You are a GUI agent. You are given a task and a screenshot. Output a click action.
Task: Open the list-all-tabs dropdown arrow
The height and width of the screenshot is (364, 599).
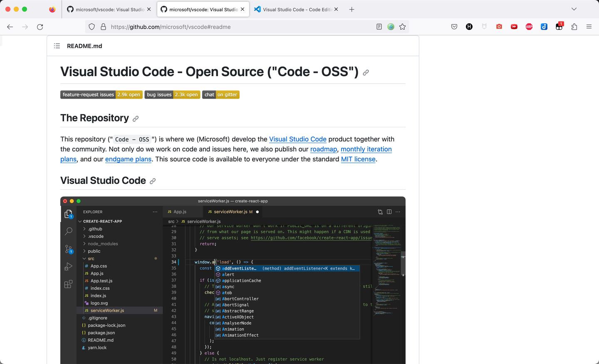point(574,9)
